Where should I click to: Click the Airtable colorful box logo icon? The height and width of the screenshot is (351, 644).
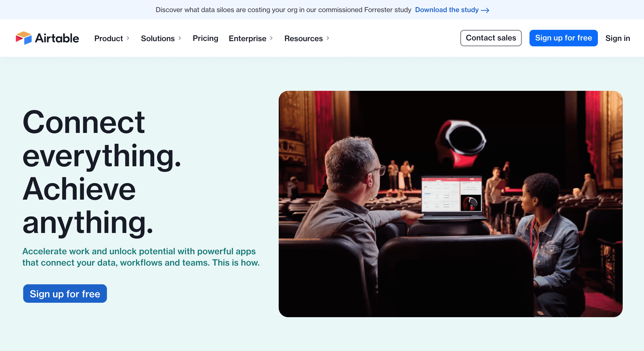tap(23, 38)
